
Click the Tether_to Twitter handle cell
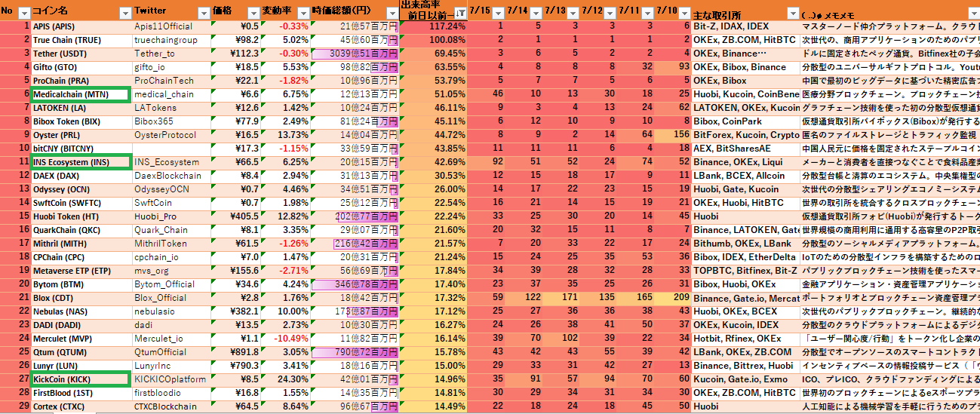click(171, 54)
